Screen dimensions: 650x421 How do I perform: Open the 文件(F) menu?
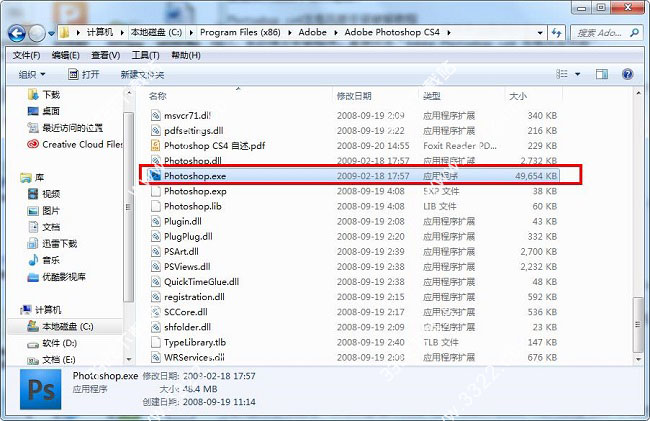pos(26,55)
